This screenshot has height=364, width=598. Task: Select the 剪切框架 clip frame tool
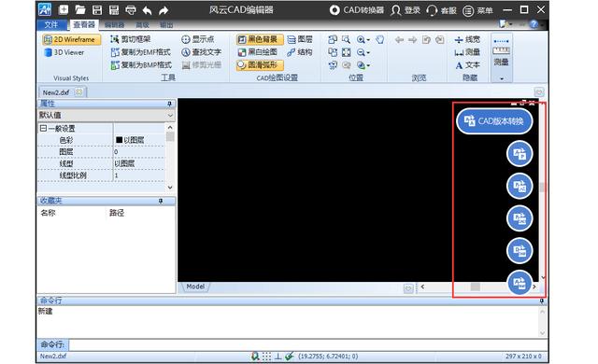click(131, 39)
